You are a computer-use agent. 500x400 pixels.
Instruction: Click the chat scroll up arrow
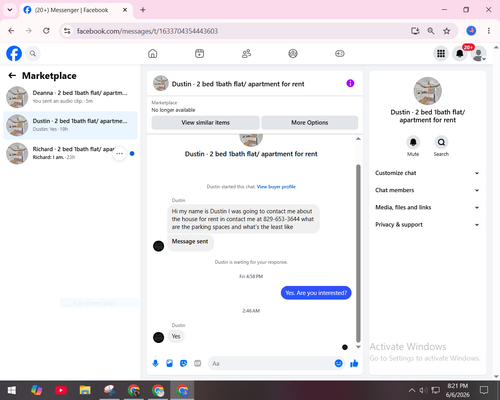[x=358, y=139]
